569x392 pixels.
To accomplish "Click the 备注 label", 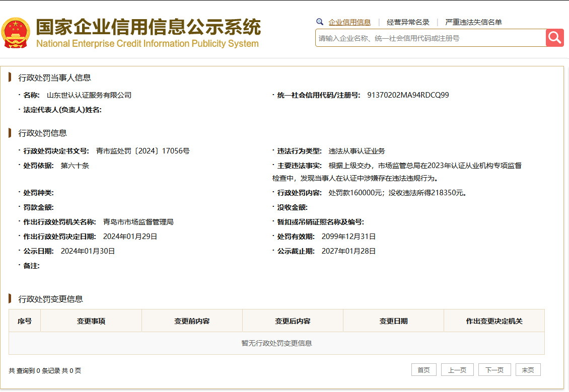I will point(31,266).
